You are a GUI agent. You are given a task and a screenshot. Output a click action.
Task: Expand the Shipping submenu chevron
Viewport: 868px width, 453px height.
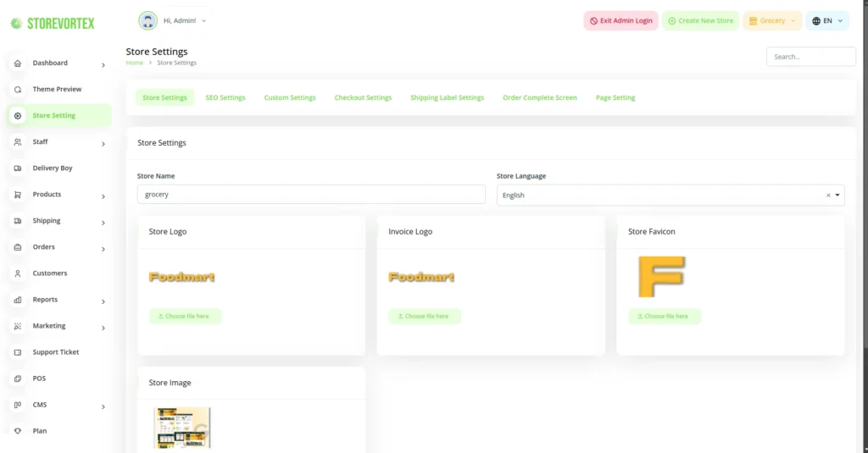103,223
